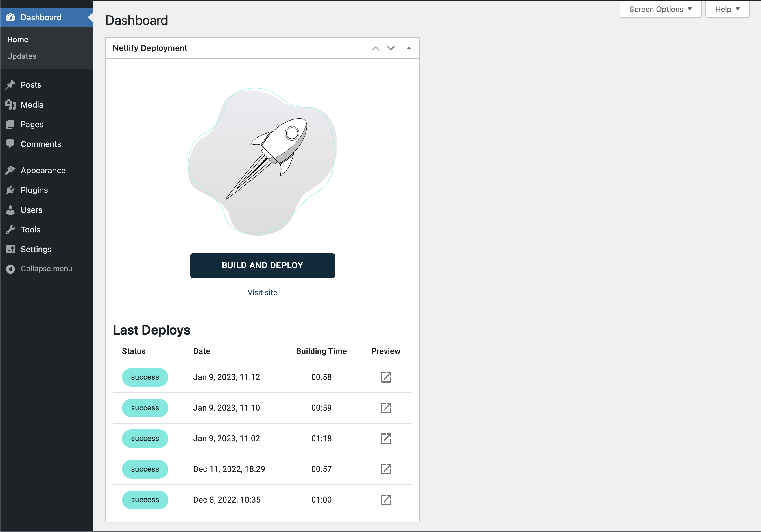
Task: Open preview of Dec 8, 2022 deploy
Action: (x=385, y=500)
